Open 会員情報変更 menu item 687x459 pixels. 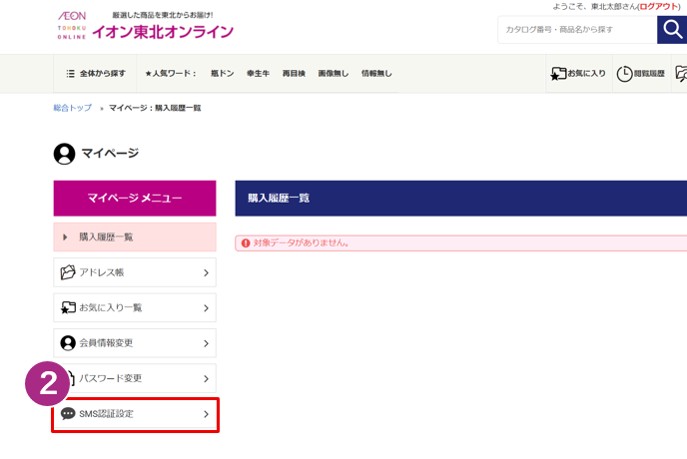pyautogui.click(x=134, y=343)
